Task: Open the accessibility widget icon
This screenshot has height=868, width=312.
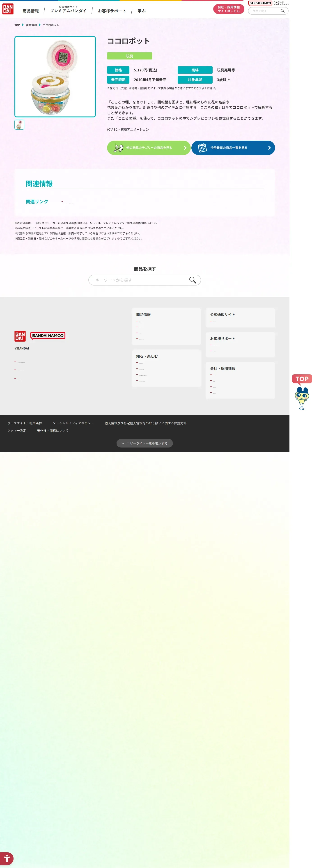Action: point(7,858)
